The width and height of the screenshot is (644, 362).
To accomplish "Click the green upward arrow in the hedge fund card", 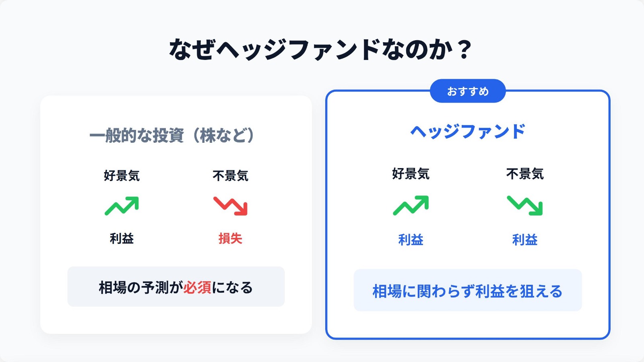I will 411,206.
